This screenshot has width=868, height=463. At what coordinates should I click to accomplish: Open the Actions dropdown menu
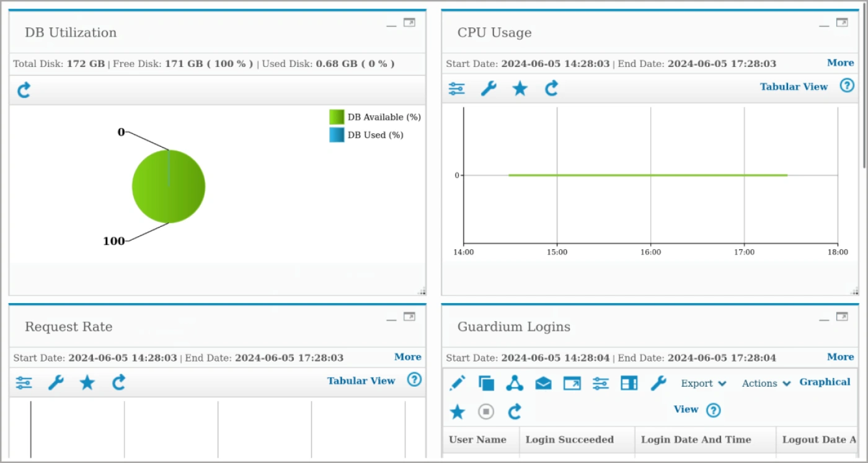click(766, 384)
